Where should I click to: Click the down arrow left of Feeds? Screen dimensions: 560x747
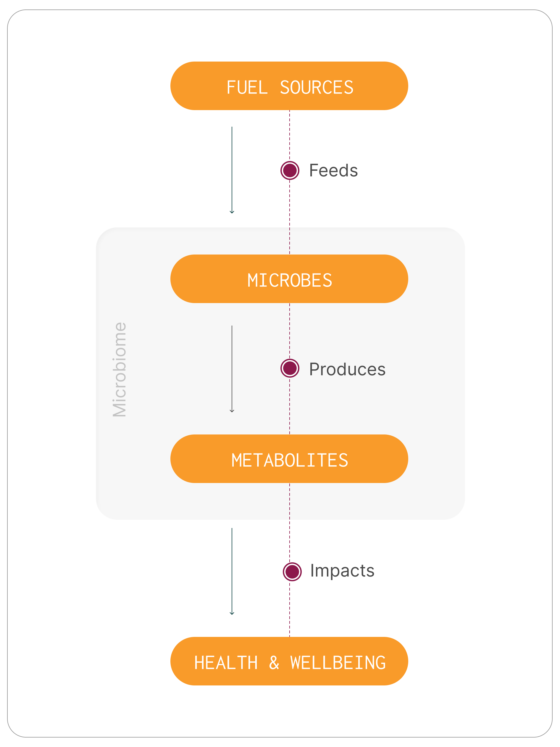click(x=232, y=170)
